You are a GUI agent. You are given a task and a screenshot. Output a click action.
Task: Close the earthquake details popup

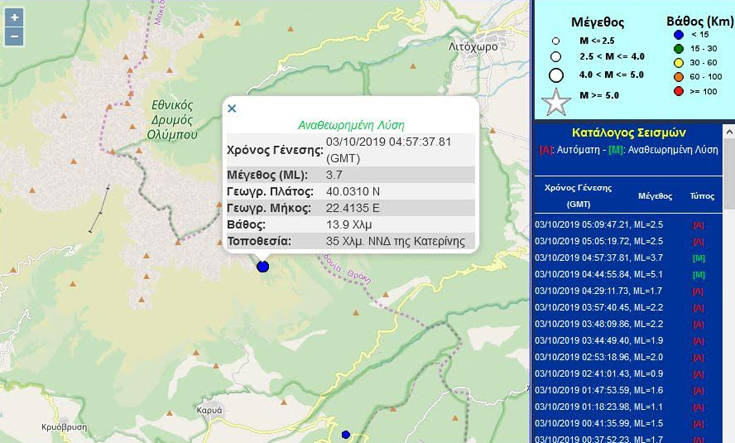(232, 108)
